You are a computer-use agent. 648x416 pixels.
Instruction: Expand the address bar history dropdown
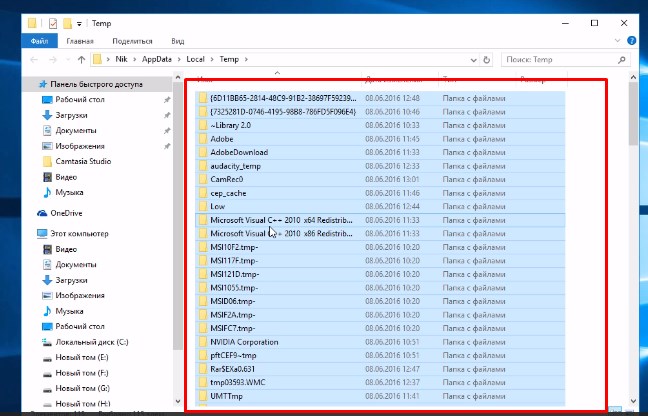coord(474,60)
